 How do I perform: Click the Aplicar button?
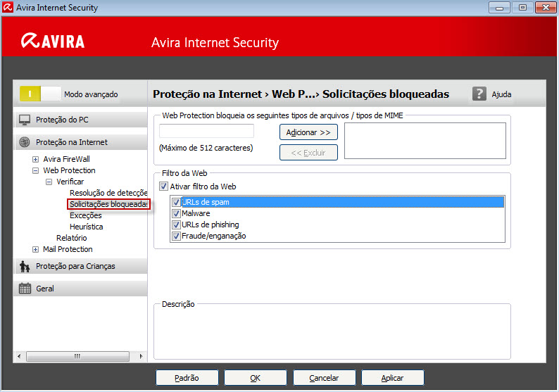[x=393, y=378]
